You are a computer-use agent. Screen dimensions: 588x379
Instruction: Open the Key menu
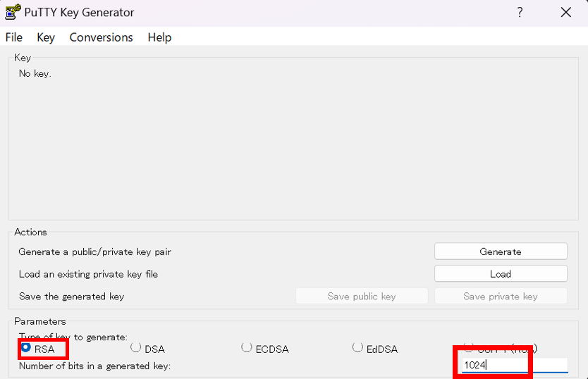click(46, 37)
